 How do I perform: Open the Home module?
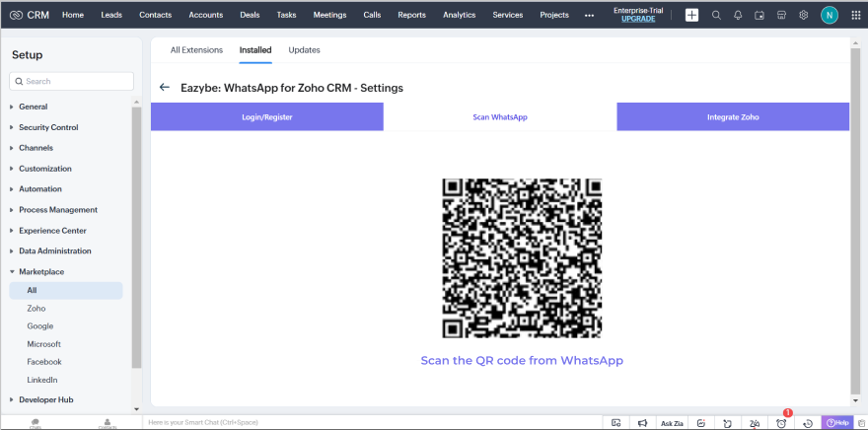click(73, 15)
